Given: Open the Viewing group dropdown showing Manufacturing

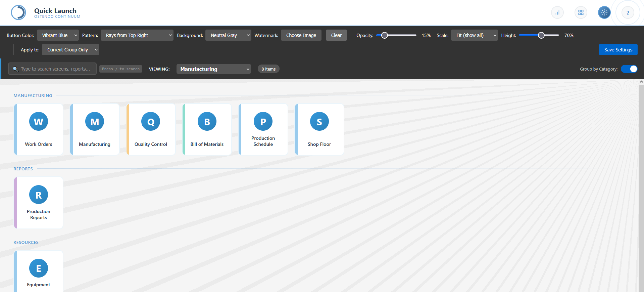Looking at the screenshot, I should click(213, 69).
